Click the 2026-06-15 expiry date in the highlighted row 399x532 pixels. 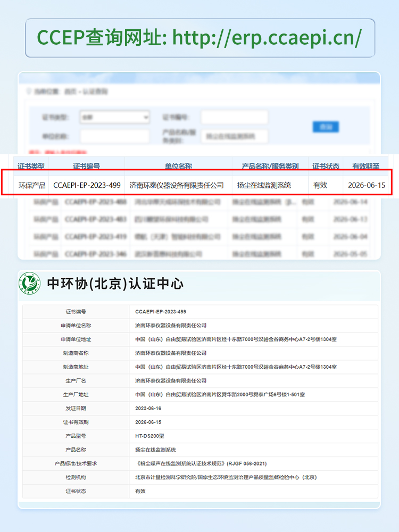click(x=366, y=186)
